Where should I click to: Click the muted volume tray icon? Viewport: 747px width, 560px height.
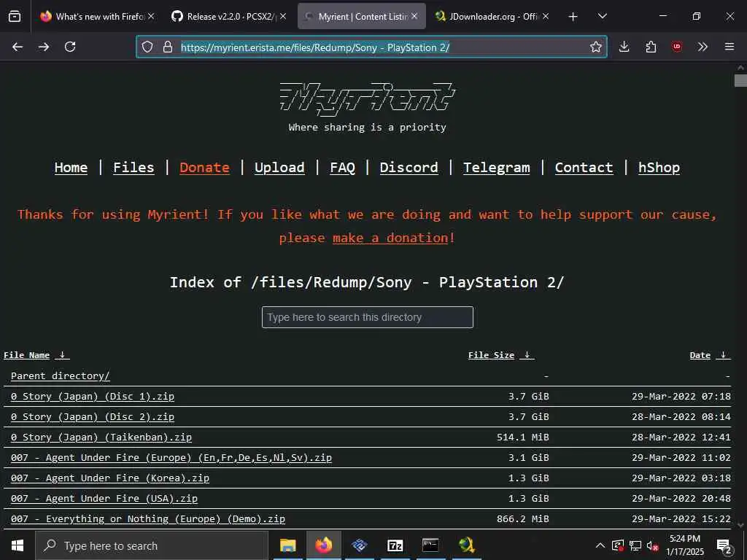[652, 545]
